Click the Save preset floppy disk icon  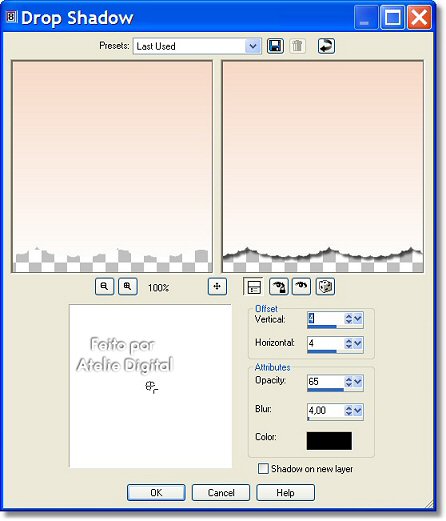tap(275, 46)
